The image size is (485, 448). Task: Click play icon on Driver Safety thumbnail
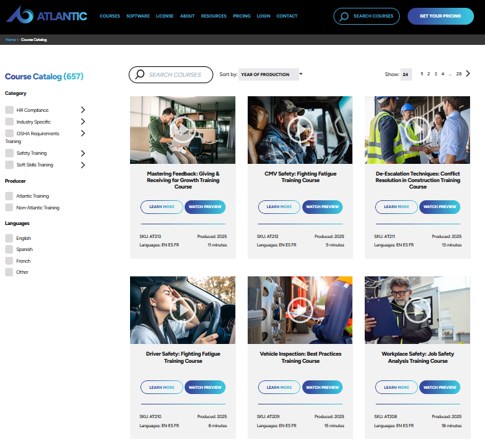(183, 310)
